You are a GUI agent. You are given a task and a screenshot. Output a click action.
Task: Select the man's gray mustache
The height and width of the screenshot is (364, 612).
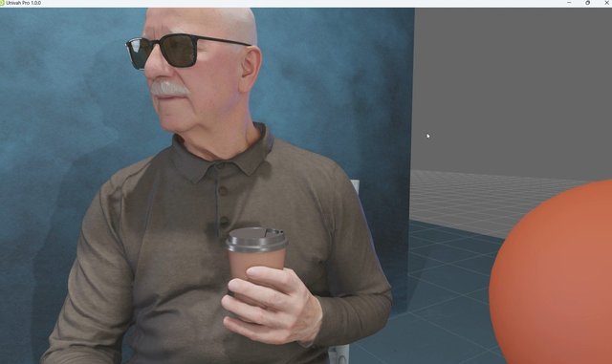click(168, 89)
